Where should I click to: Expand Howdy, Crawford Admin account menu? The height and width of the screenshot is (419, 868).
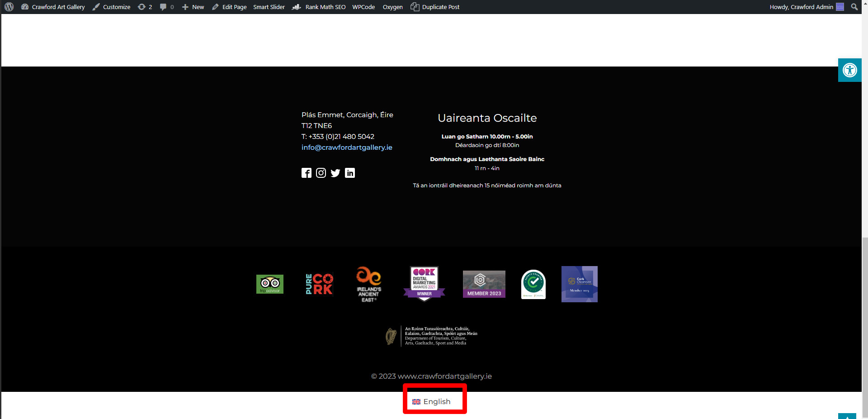click(x=806, y=7)
